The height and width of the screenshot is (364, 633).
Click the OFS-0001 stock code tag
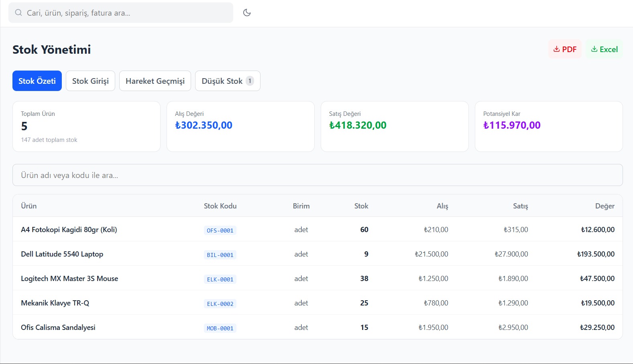tap(220, 230)
